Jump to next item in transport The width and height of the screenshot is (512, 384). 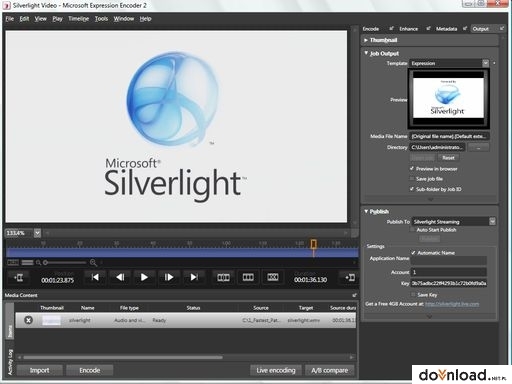tap(194, 277)
